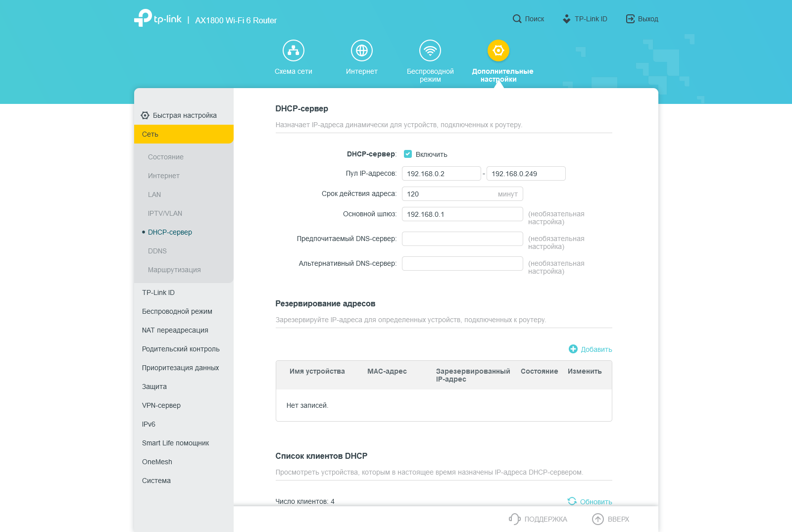The height and width of the screenshot is (532, 792).
Task: Click the Изменить column header
Action: click(585, 371)
